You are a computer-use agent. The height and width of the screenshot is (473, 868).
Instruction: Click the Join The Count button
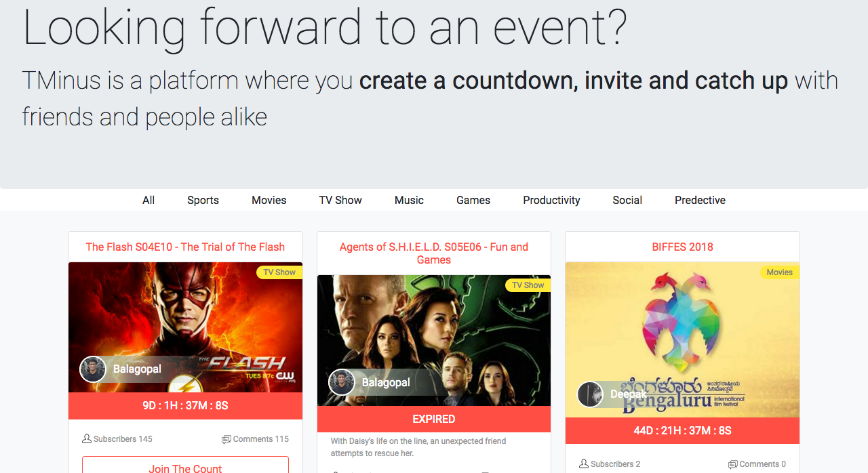185,465
